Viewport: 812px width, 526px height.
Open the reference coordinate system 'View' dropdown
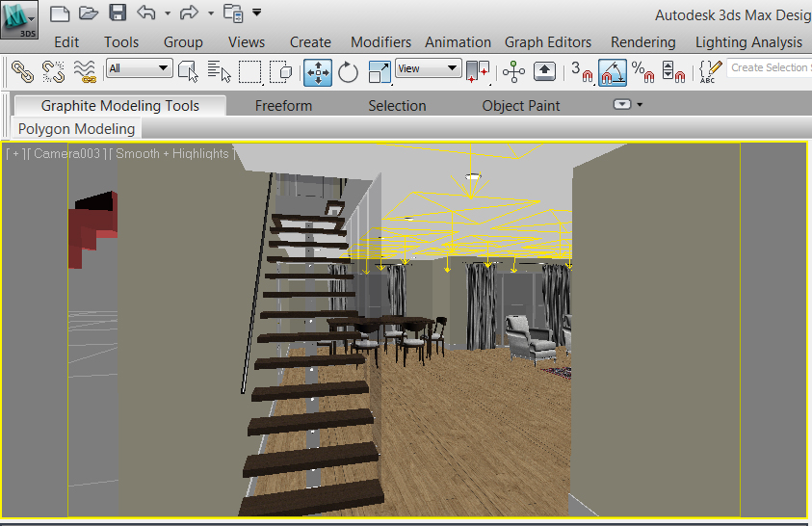click(428, 68)
